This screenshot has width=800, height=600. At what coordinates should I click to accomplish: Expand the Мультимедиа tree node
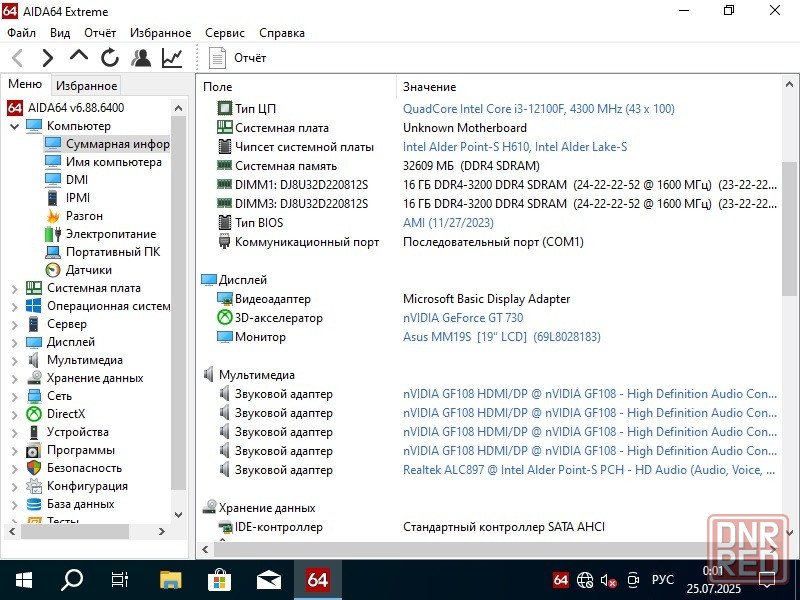pyautogui.click(x=14, y=360)
